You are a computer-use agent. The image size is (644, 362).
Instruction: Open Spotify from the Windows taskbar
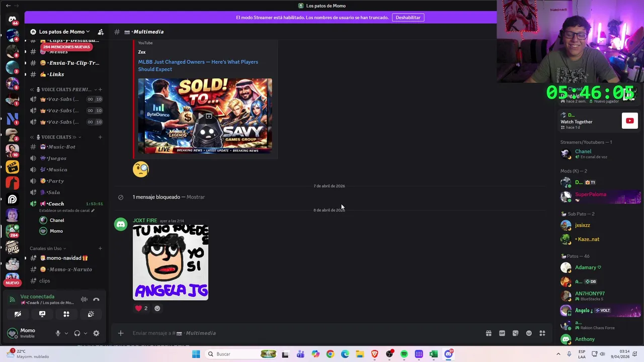click(404, 354)
